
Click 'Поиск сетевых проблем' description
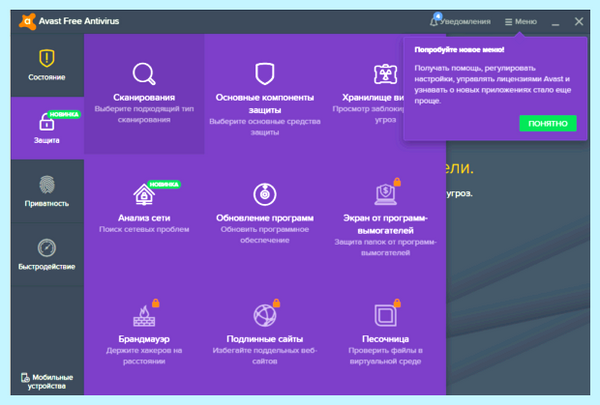click(x=144, y=229)
